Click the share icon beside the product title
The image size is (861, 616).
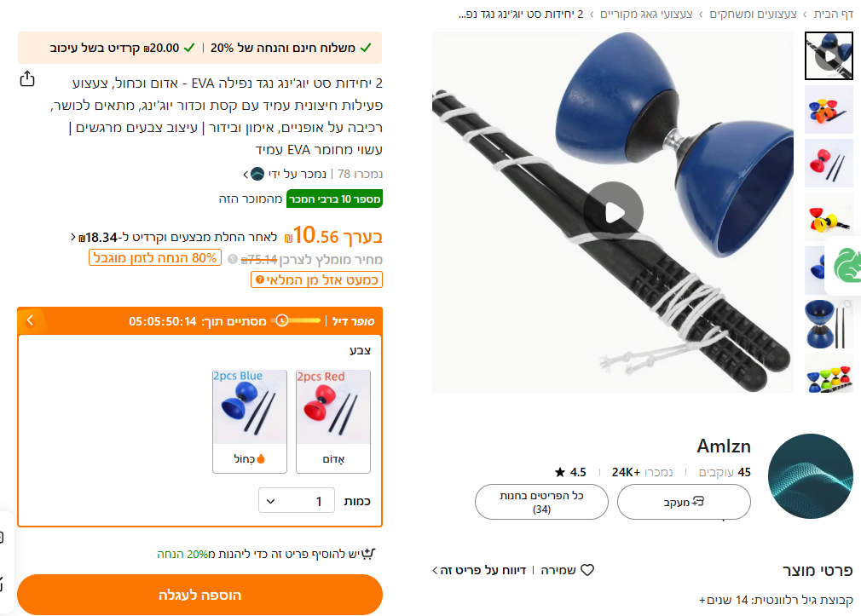click(27, 79)
